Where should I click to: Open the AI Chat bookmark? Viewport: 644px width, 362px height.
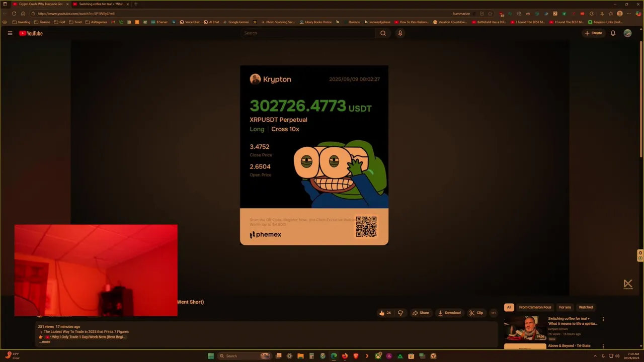(211, 22)
